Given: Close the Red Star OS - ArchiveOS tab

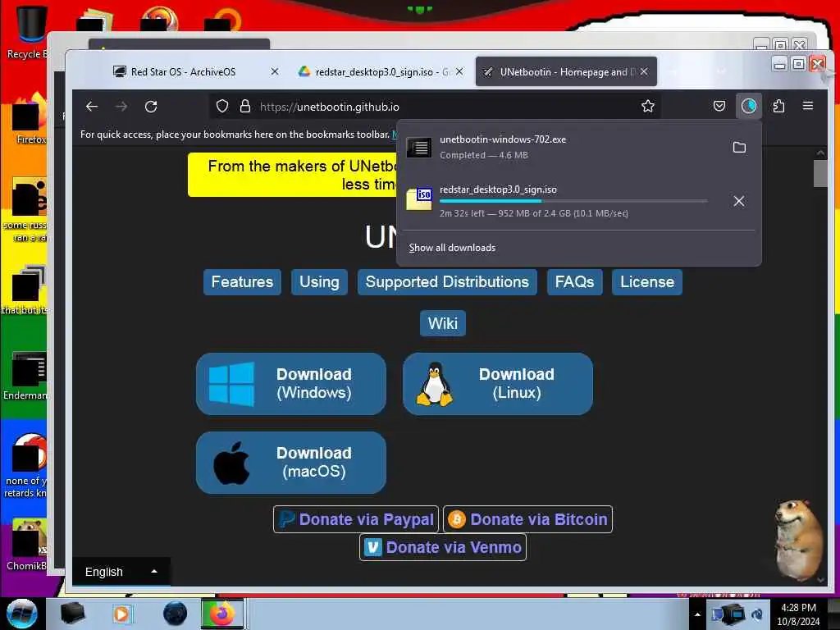Looking at the screenshot, I should [274, 71].
